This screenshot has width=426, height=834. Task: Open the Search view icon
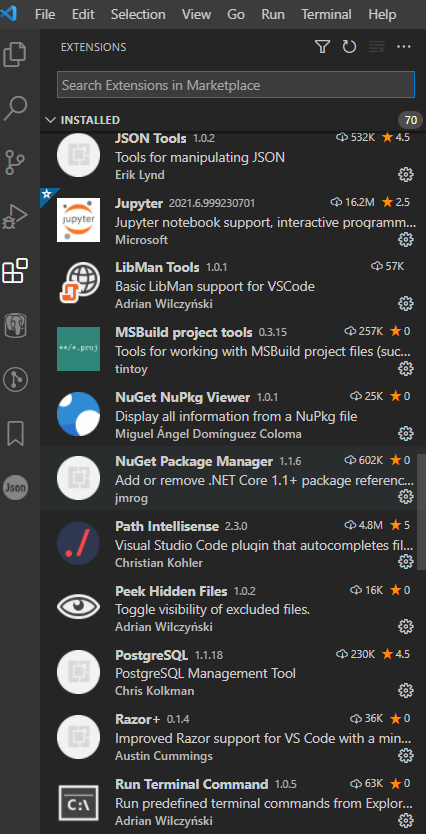click(15, 109)
